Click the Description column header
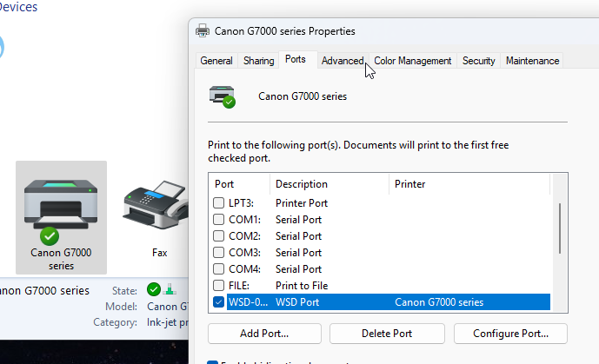 point(329,184)
